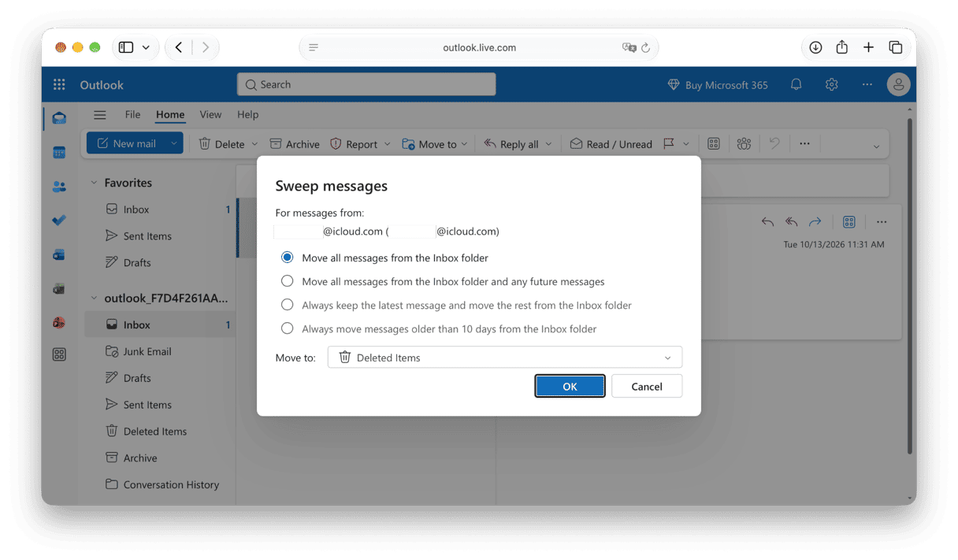This screenshot has height=560, width=958.
Task: Select Always keep the latest message option
Action: [287, 305]
